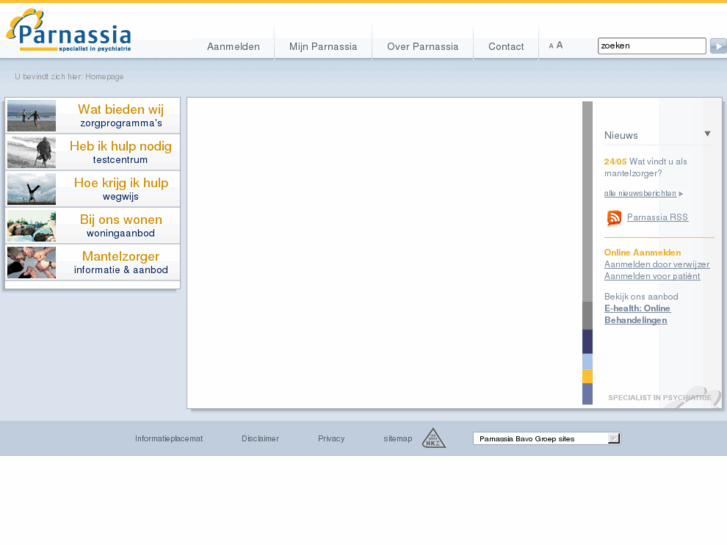
Task: Click the Nieuws heading
Action: (x=621, y=135)
